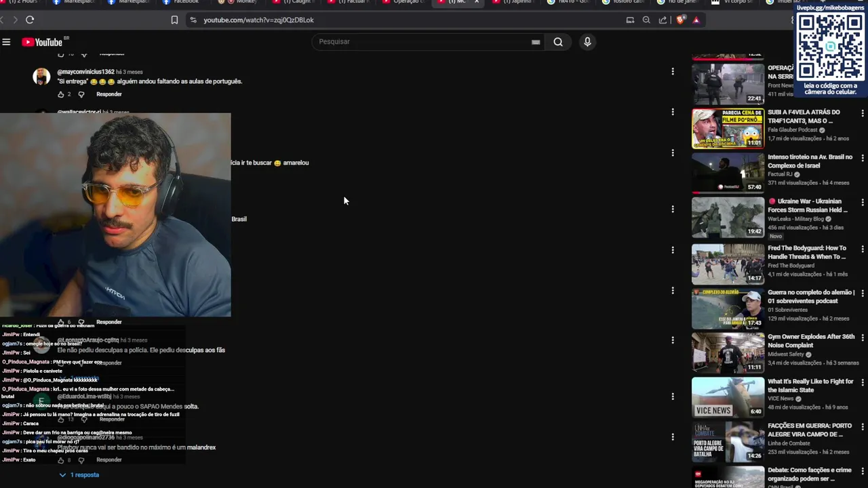
Task: Open the YouTube hamburger guide menu
Action: [6, 42]
